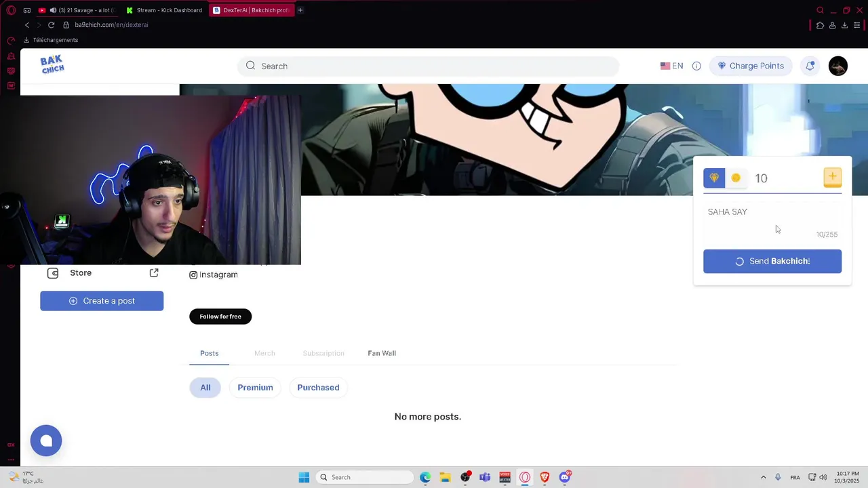The height and width of the screenshot is (488, 868).
Task: Open the blue chat bubble widget
Action: point(46,441)
